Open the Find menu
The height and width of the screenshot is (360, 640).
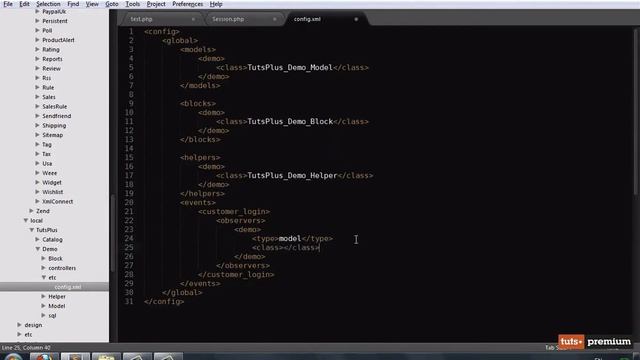point(73,4)
